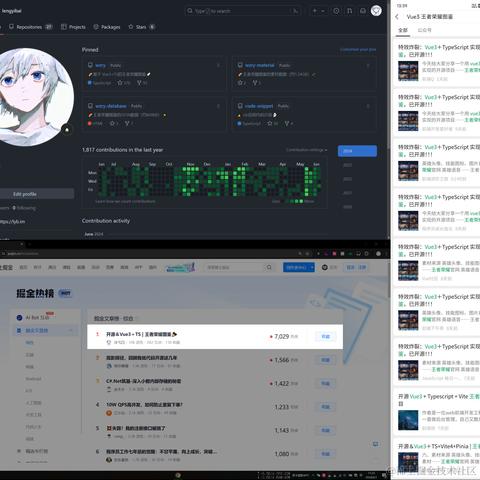
Task: Click the Contribution activity heading
Action: [x=106, y=221]
